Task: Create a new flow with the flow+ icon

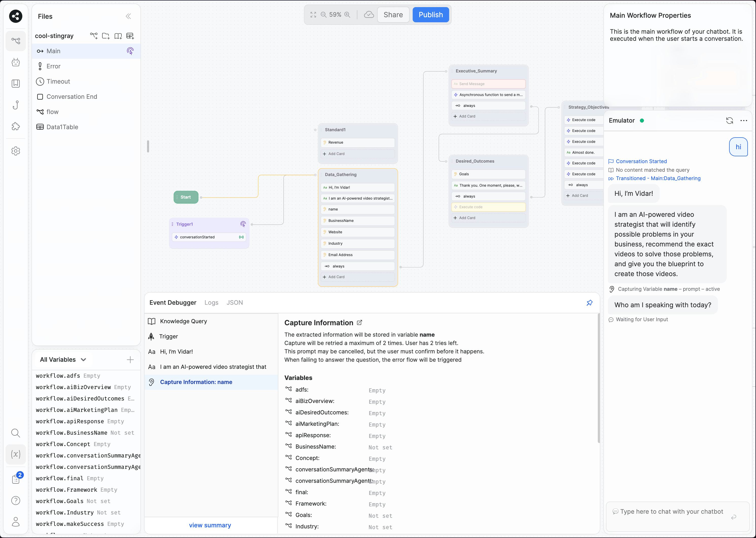Action: pyautogui.click(x=94, y=36)
